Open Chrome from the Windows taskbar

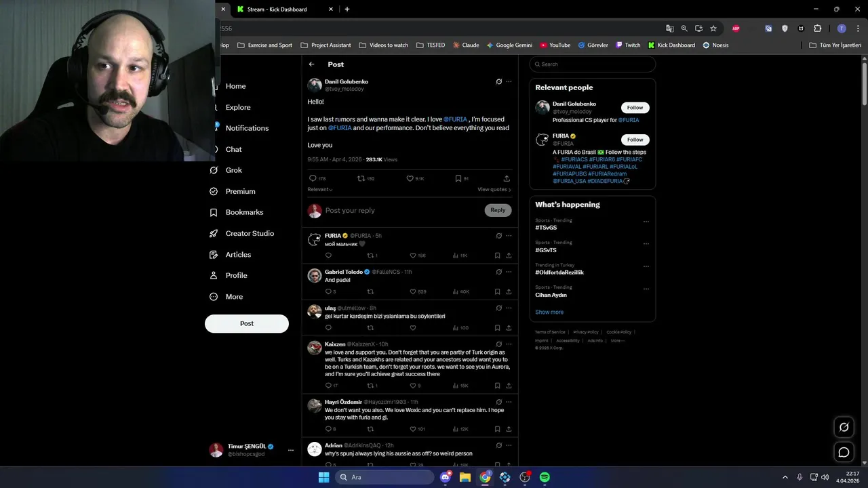pos(485,477)
